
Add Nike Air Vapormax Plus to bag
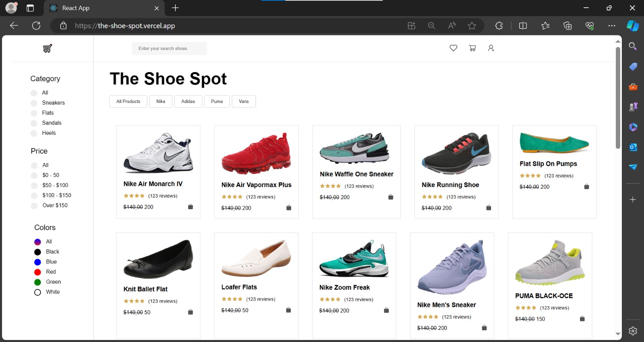coord(289,208)
